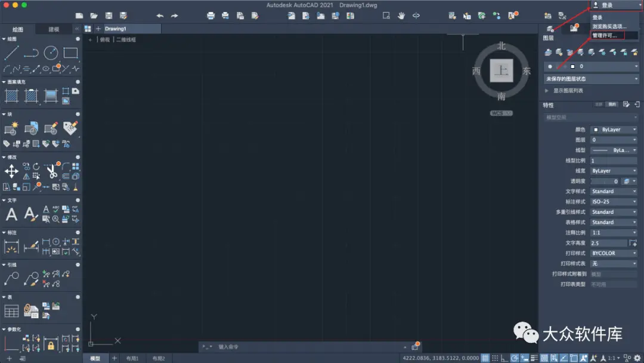Toggle Grid display in status bar

(485, 358)
